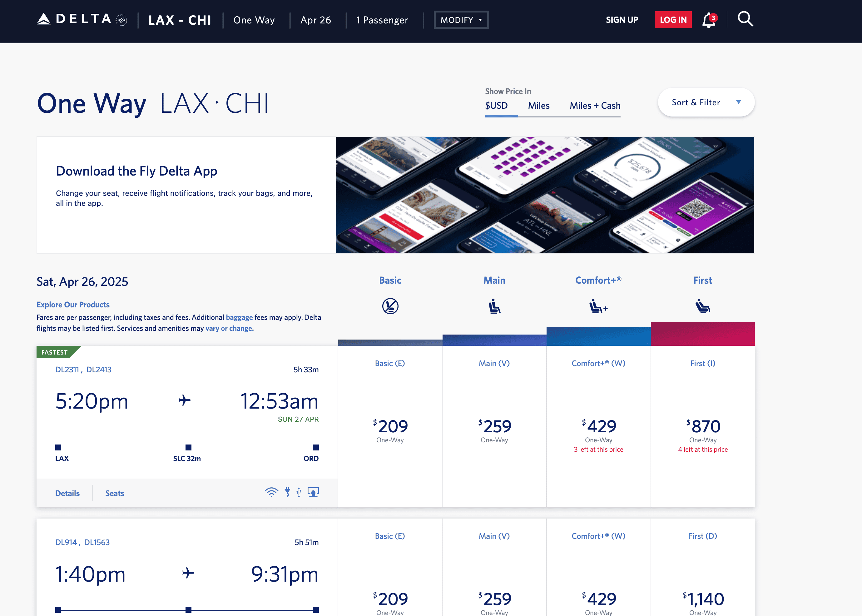Open the Explore Our Products link

coord(73,305)
